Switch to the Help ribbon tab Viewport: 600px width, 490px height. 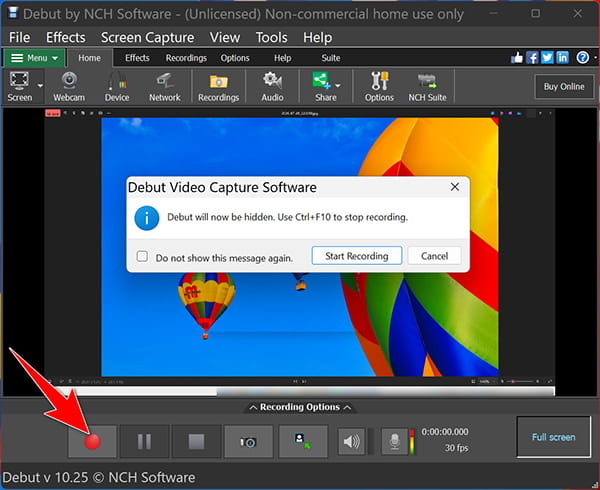tap(282, 58)
